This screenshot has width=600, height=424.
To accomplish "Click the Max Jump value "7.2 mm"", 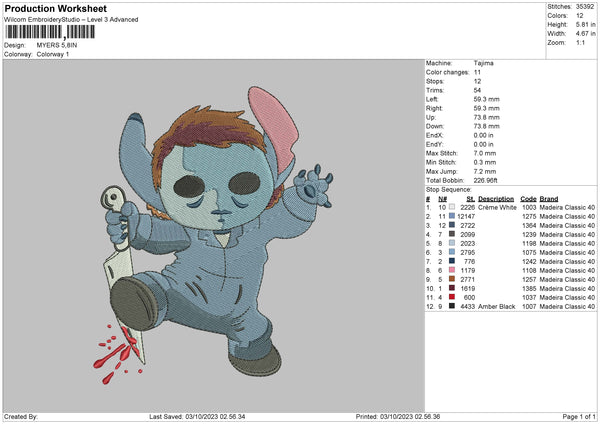I will pyautogui.click(x=485, y=171).
